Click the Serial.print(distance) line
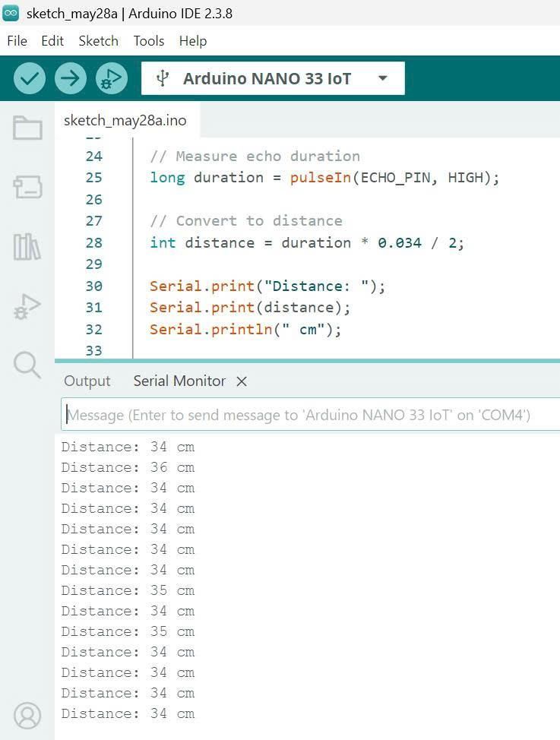The height and width of the screenshot is (740, 560). [x=250, y=308]
